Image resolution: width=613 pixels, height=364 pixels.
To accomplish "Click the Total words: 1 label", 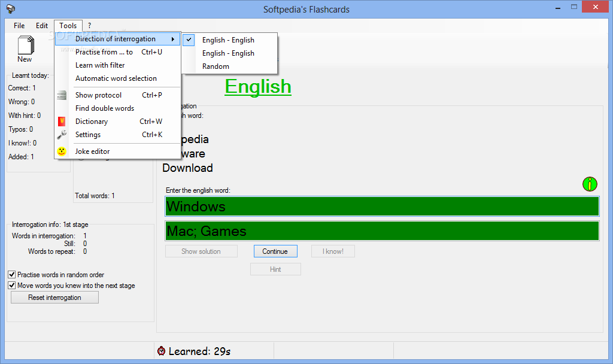I will (x=95, y=196).
